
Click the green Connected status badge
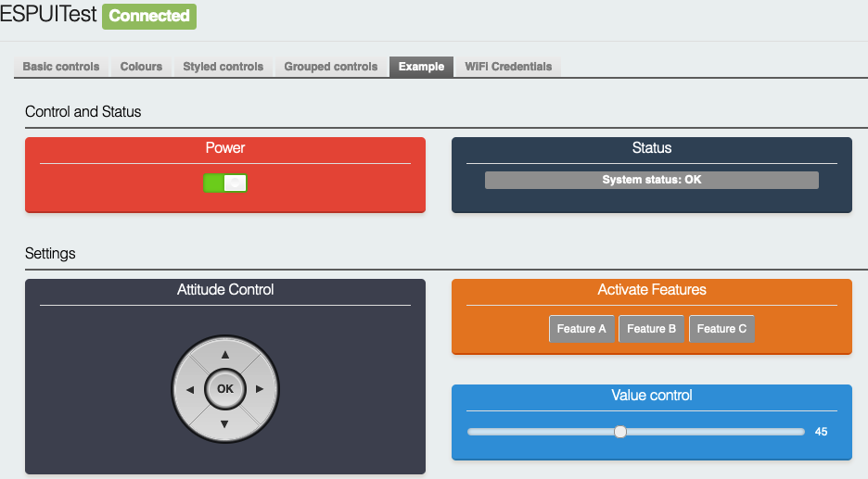tap(149, 16)
